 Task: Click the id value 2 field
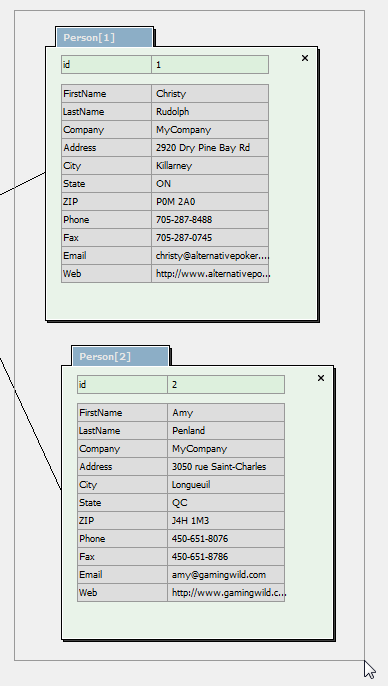[226, 385]
